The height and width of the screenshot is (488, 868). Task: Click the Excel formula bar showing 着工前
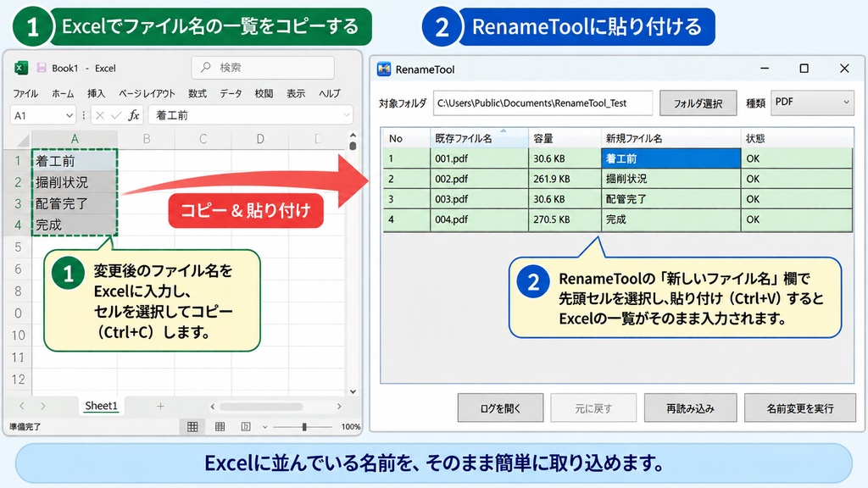(251, 115)
